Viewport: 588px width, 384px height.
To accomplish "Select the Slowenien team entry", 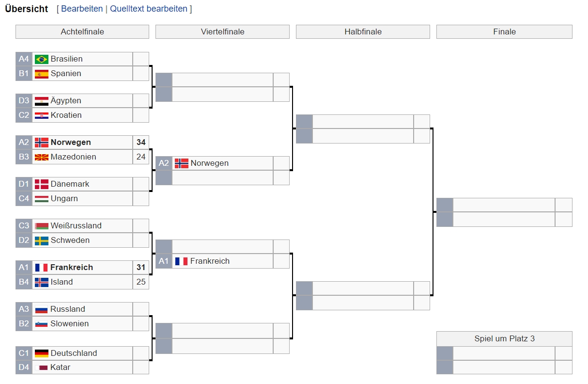I will coord(70,324).
